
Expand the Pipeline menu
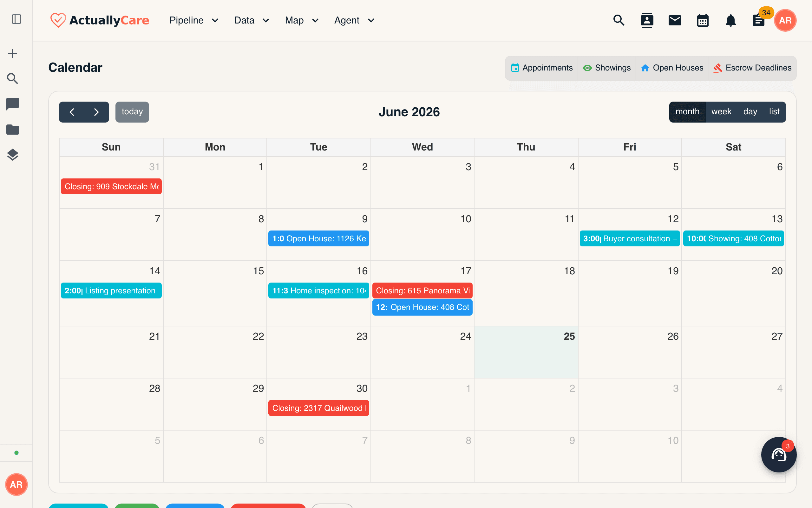coord(194,20)
